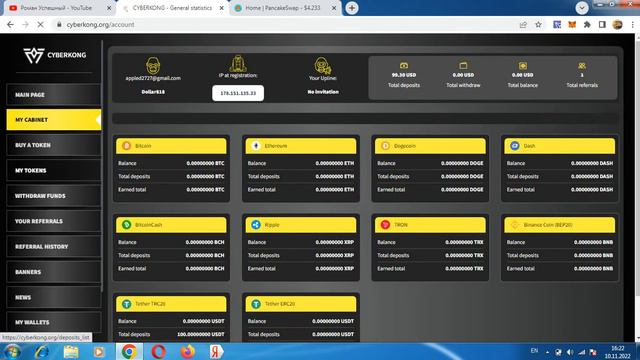Click the IP at registration gorilla icon
Screen dimensions: 640x360
coord(238,64)
